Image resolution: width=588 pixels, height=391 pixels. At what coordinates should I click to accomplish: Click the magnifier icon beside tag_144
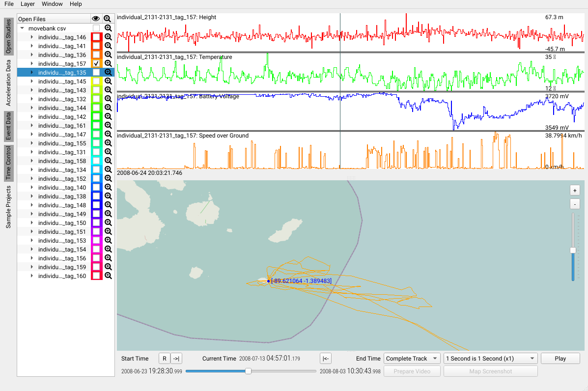pos(108,108)
